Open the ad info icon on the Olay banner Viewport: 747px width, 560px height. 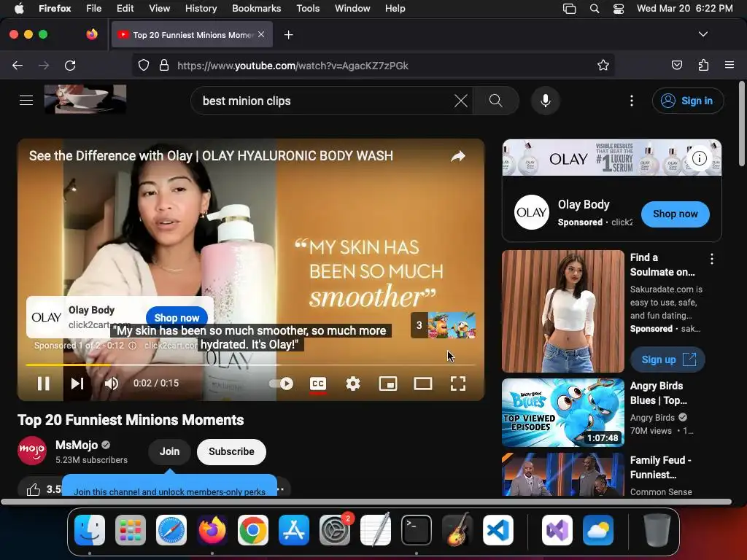point(699,158)
